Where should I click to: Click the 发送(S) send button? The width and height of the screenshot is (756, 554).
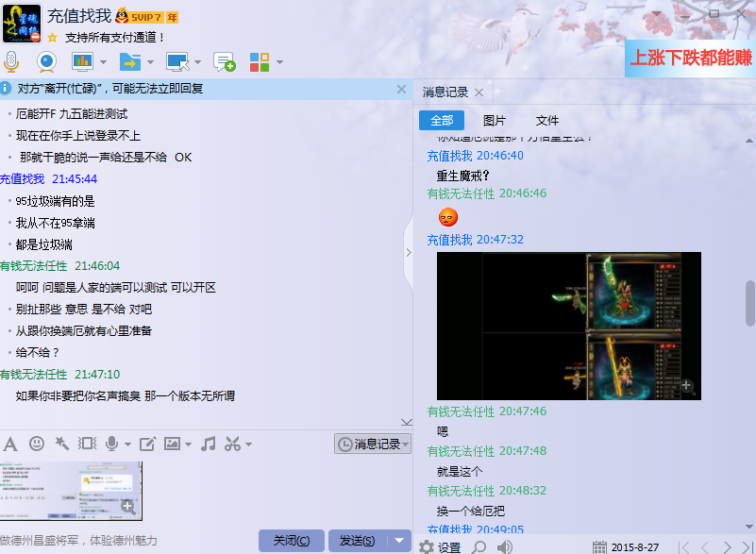357,541
